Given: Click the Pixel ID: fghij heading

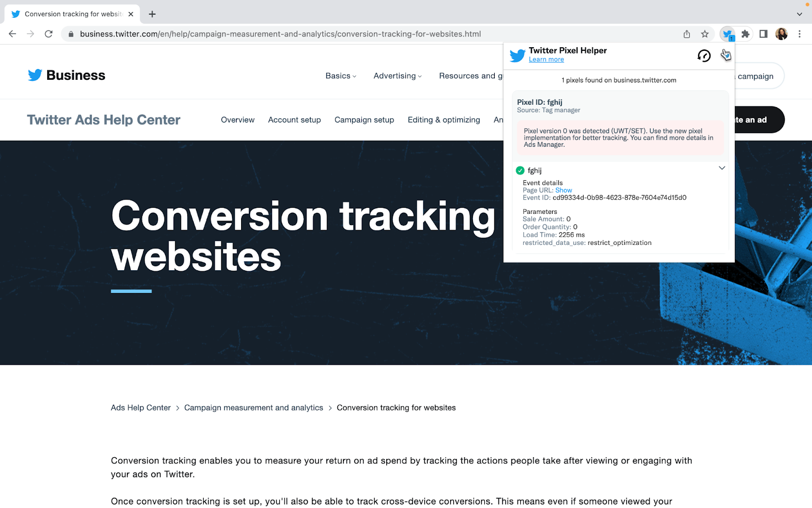Looking at the screenshot, I should (x=539, y=102).
